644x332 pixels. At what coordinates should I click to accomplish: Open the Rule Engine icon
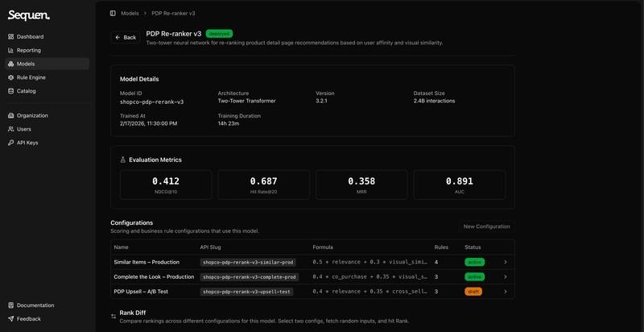pos(11,77)
